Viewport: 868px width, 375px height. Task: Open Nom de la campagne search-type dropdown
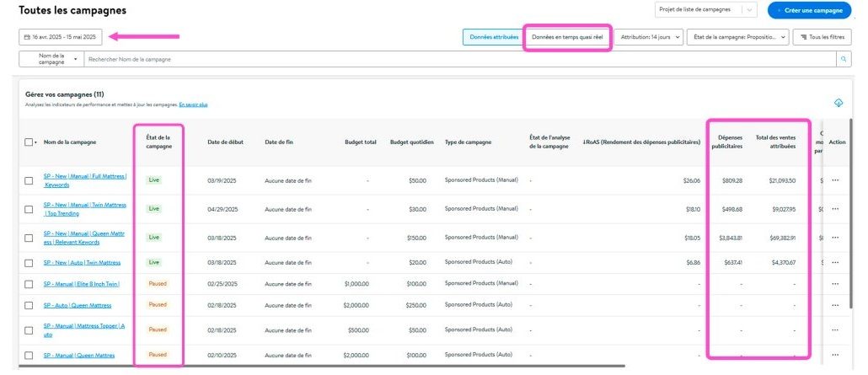51,59
